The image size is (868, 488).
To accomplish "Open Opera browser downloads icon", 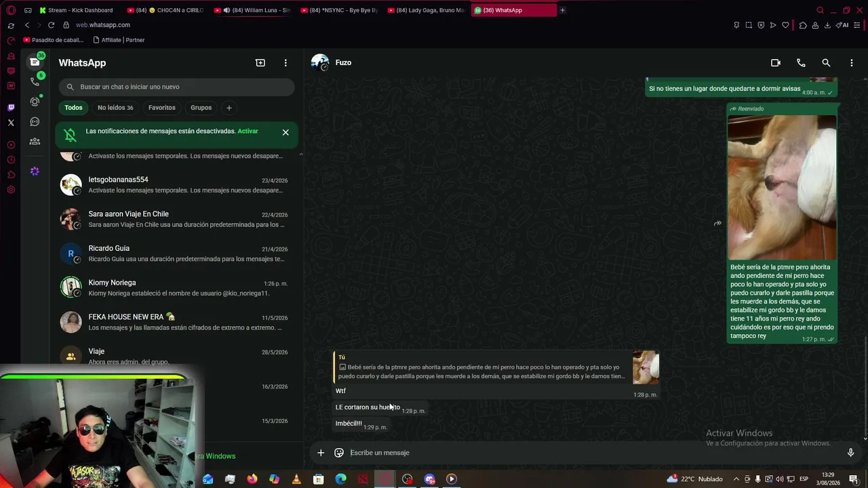I will point(827,25).
